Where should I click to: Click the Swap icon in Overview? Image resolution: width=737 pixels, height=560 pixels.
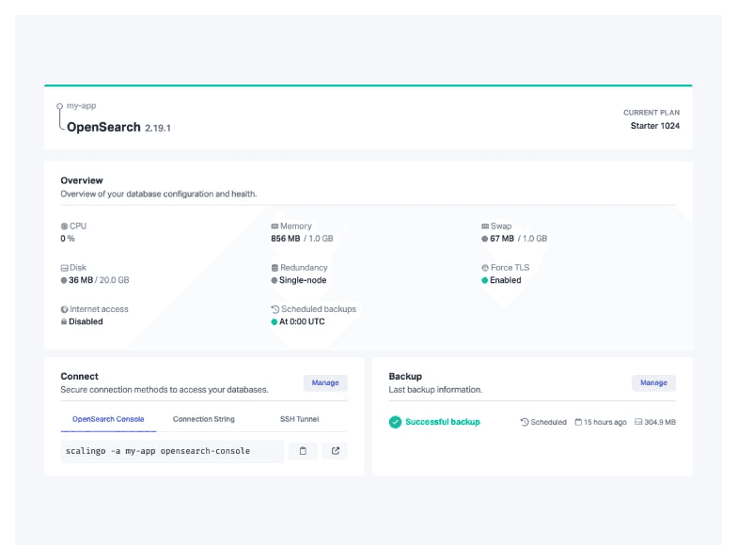tap(485, 226)
